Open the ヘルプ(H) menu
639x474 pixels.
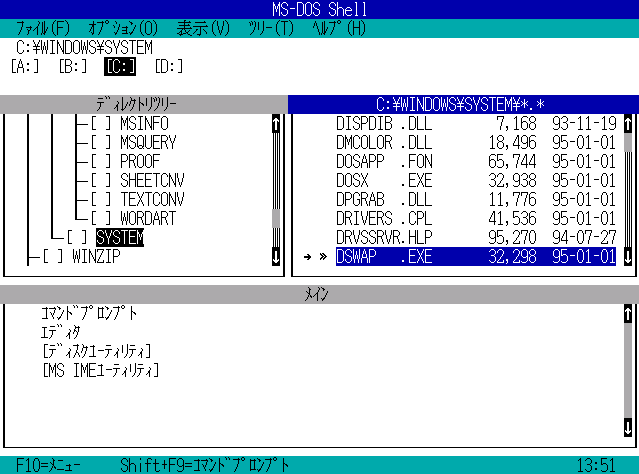tap(339, 29)
